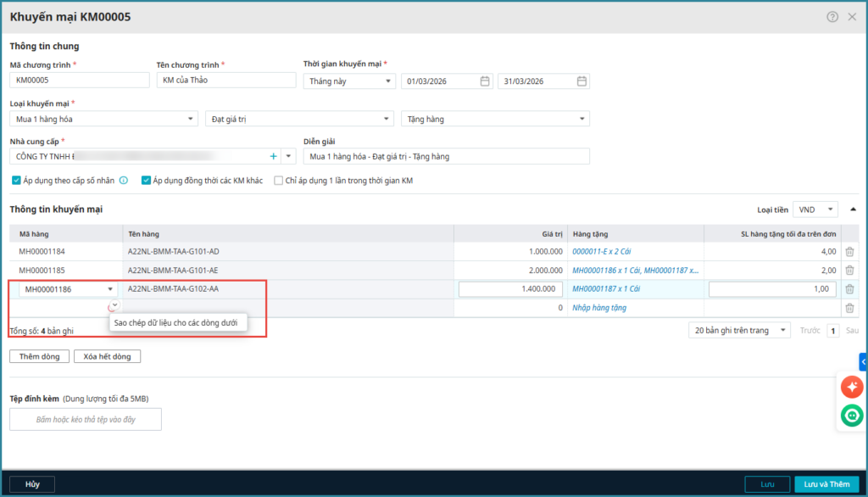
Task: Click the info icon beside cấp số nhân
Action: (124, 181)
